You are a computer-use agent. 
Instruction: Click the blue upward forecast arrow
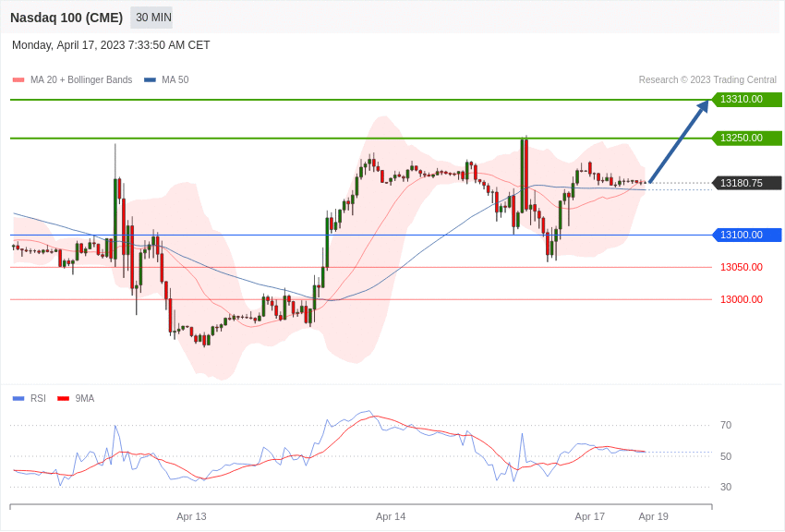(x=680, y=141)
